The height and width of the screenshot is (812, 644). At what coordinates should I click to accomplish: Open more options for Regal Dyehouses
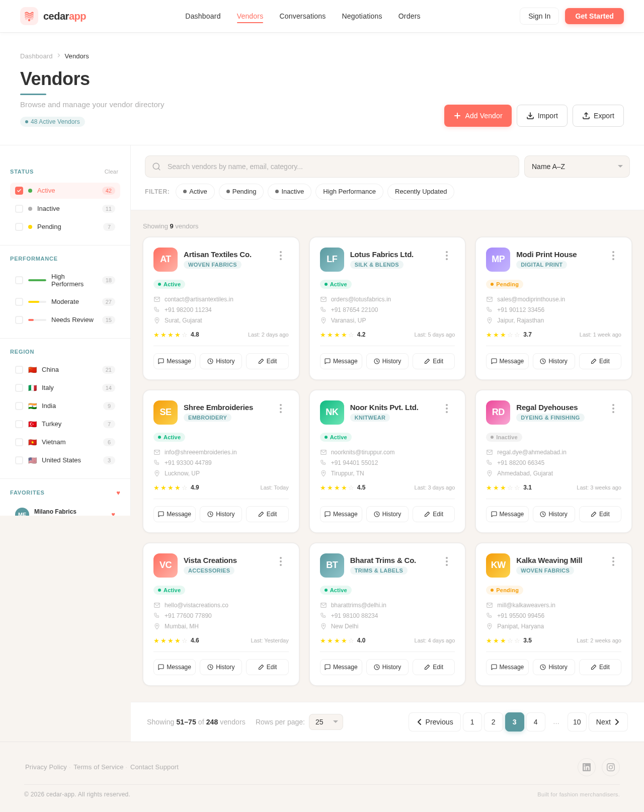pyautogui.click(x=613, y=409)
